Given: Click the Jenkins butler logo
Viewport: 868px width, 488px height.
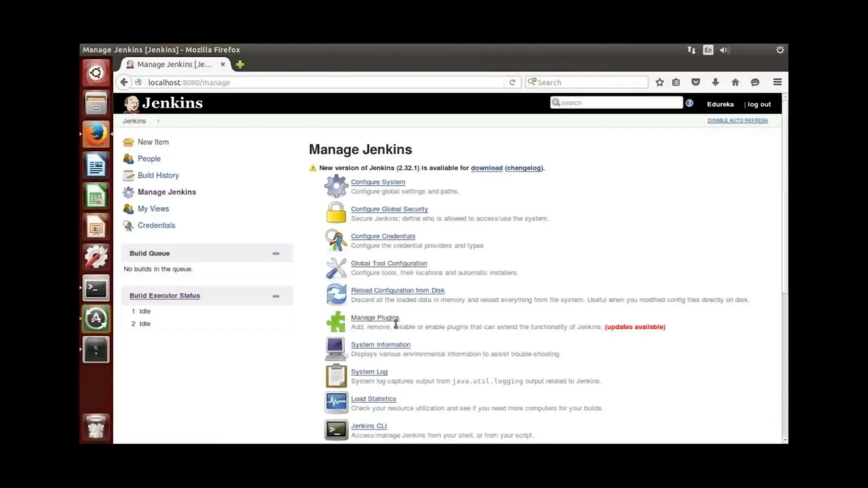Looking at the screenshot, I should [131, 104].
